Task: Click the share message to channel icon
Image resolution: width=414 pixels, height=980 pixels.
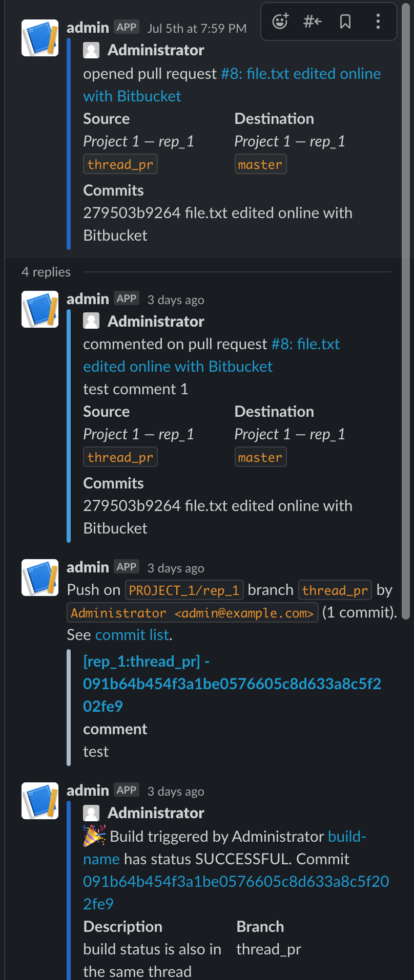Action: click(313, 22)
